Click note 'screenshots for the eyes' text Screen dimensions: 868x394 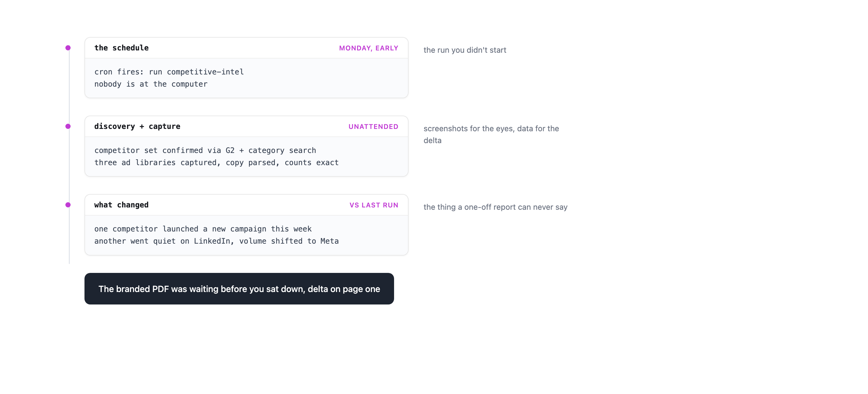coord(491,135)
